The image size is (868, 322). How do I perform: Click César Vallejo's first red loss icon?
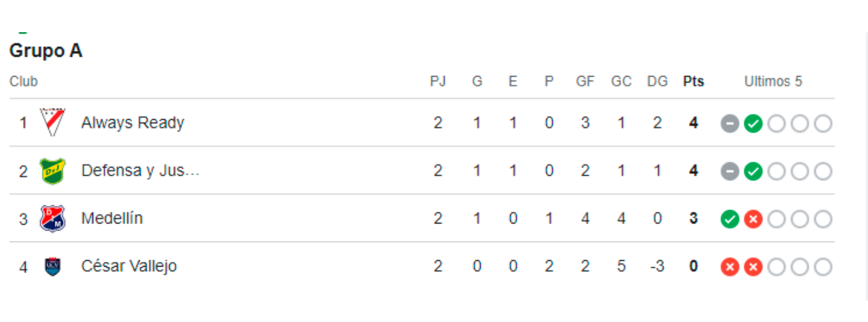tap(730, 267)
